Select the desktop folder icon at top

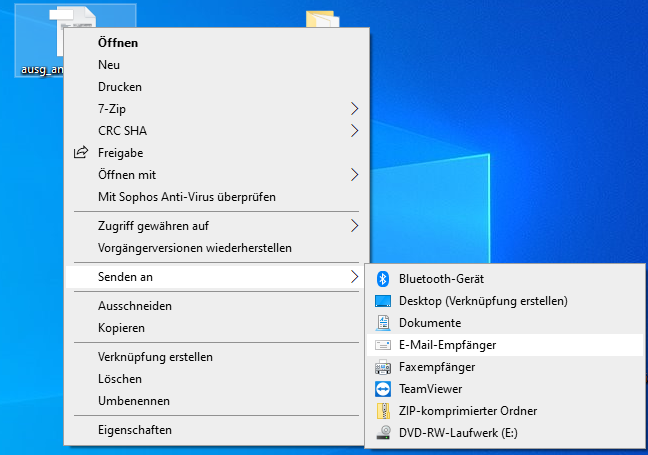pyautogui.click(x=320, y=22)
